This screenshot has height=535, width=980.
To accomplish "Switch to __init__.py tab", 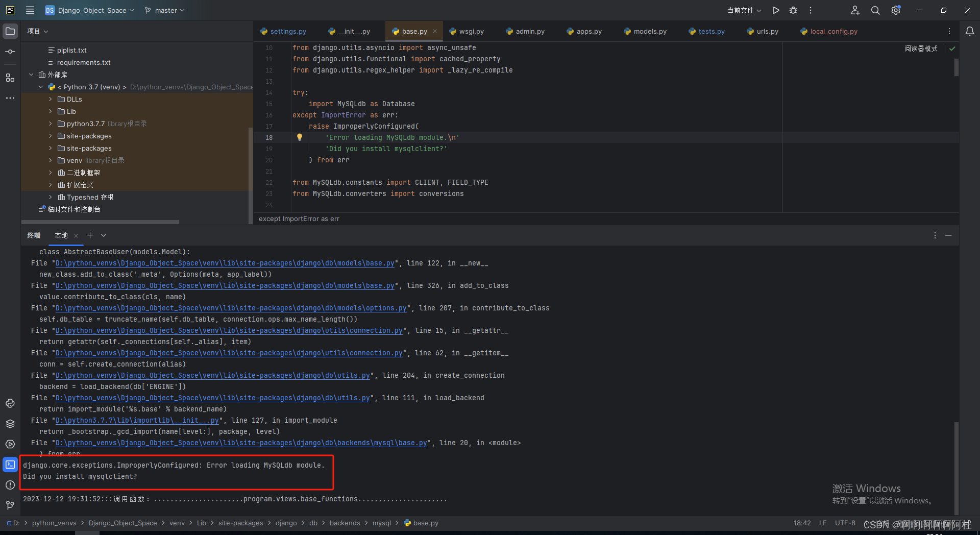I will [x=350, y=31].
